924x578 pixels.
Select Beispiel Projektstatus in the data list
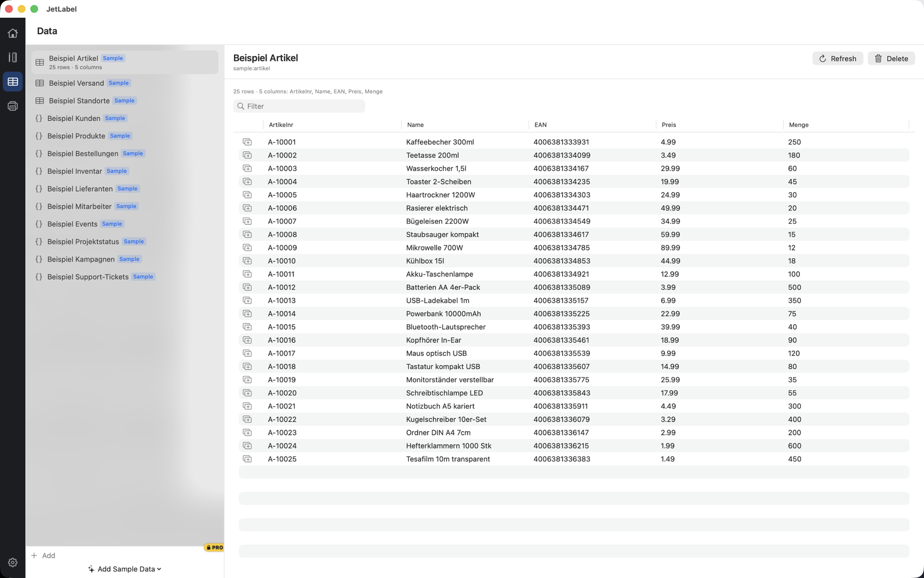pyautogui.click(x=125, y=241)
